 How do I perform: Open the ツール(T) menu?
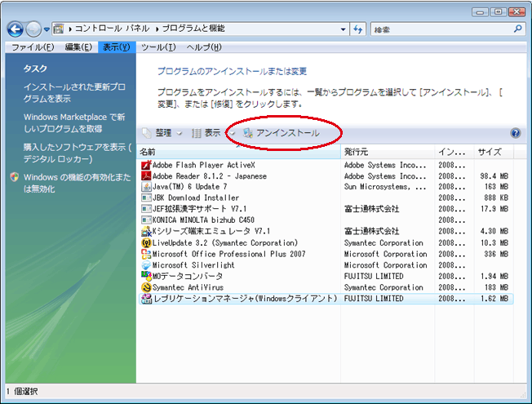pyautogui.click(x=158, y=47)
